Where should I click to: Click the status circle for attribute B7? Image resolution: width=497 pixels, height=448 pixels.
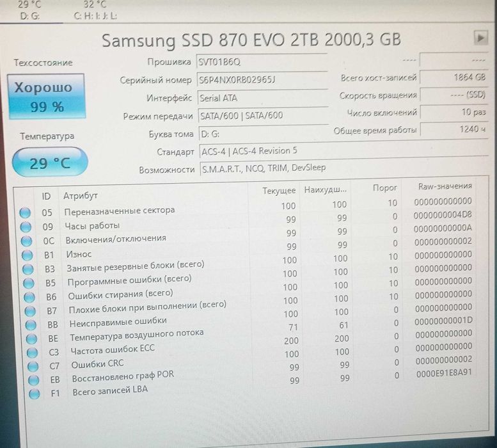coord(30,310)
